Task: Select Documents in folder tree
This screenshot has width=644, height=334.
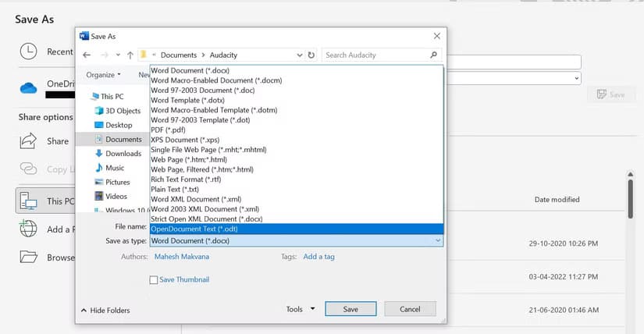Action: [119, 139]
